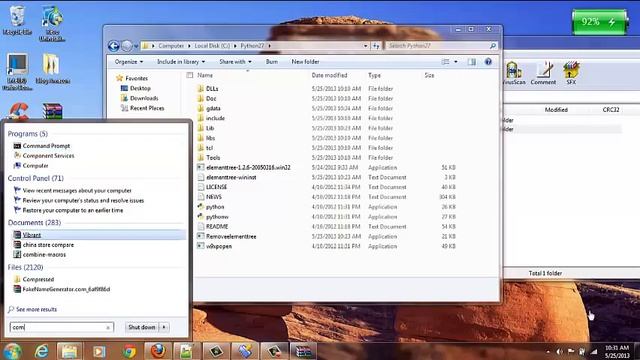This screenshot has width=640, height=360.
Task: Click Comment icon in WinRAR window
Action: pyautogui.click(x=543, y=73)
